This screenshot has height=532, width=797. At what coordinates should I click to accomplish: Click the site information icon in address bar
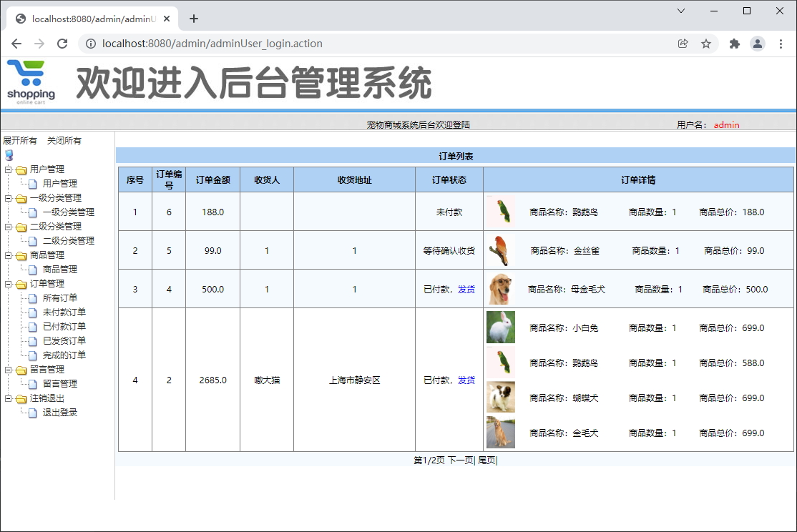(x=90, y=44)
